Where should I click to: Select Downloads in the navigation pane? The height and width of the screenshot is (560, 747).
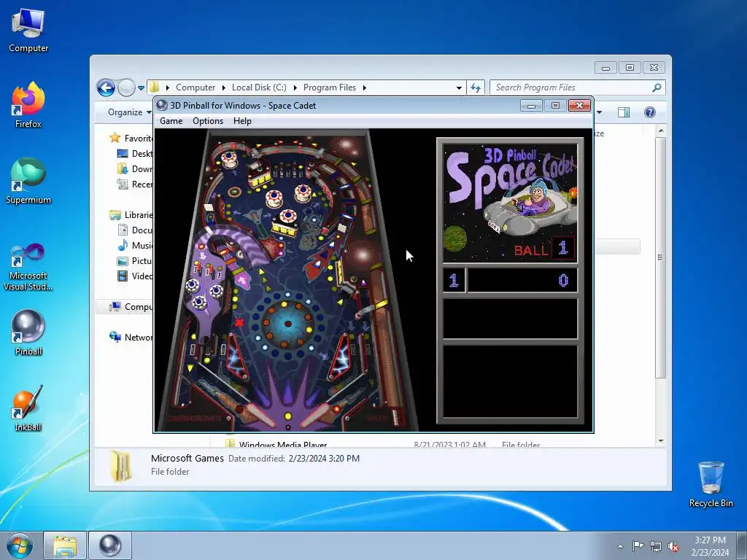135,168
